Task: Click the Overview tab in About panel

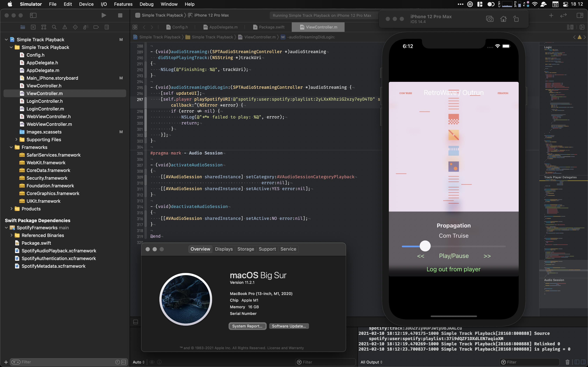Action: [x=200, y=249]
